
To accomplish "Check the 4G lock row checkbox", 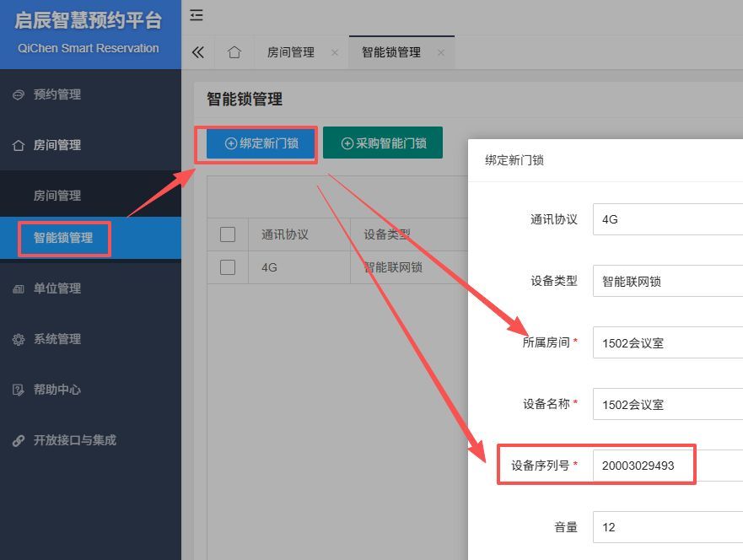I will 228,267.
